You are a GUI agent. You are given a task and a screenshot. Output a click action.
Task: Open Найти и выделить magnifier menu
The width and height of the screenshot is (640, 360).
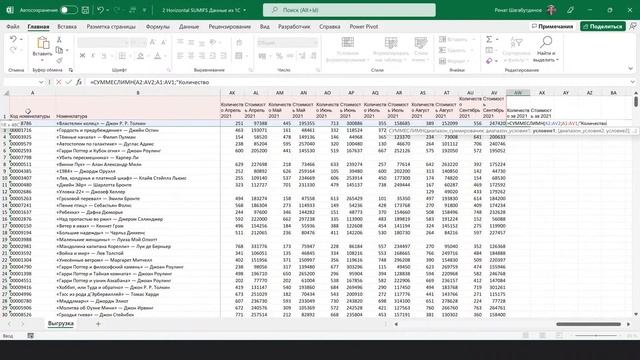(546, 49)
